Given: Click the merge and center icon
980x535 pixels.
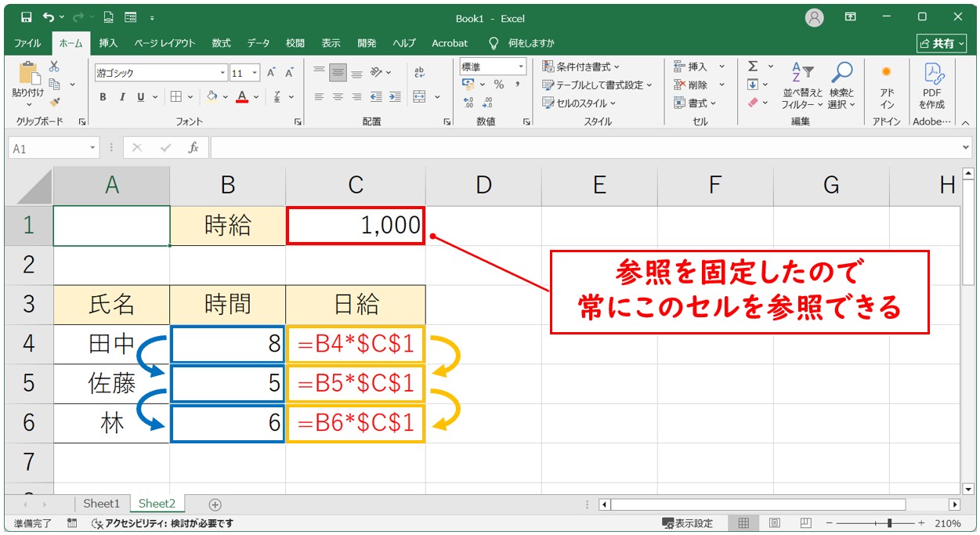Looking at the screenshot, I should click(419, 97).
